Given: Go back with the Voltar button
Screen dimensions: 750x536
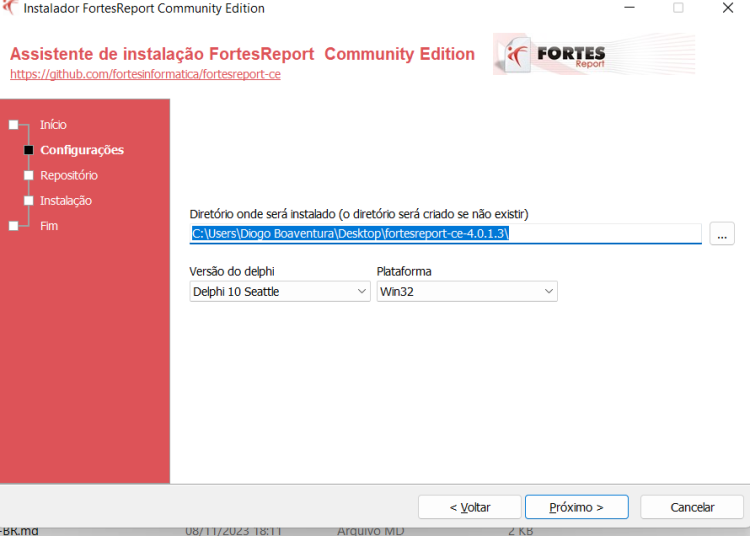Looking at the screenshot, I should (470, 507).
